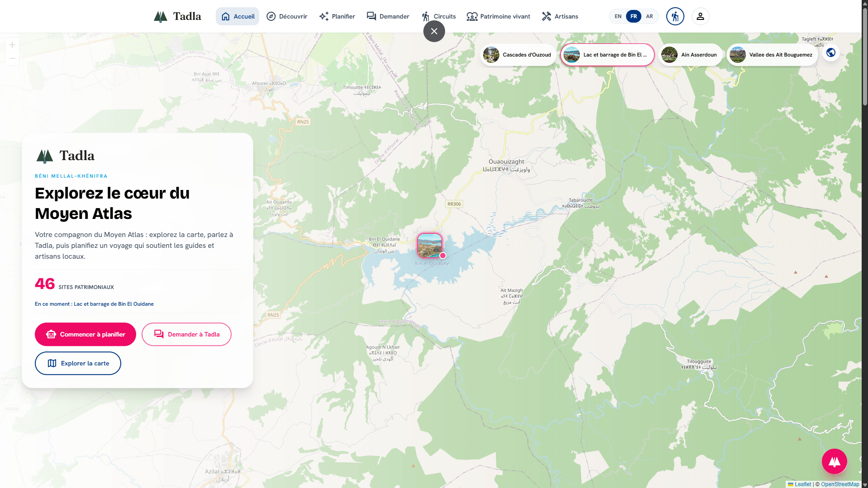Open the Accueil home tab
Viewport: 868px width, 488px height.
(x=237, y=16)
